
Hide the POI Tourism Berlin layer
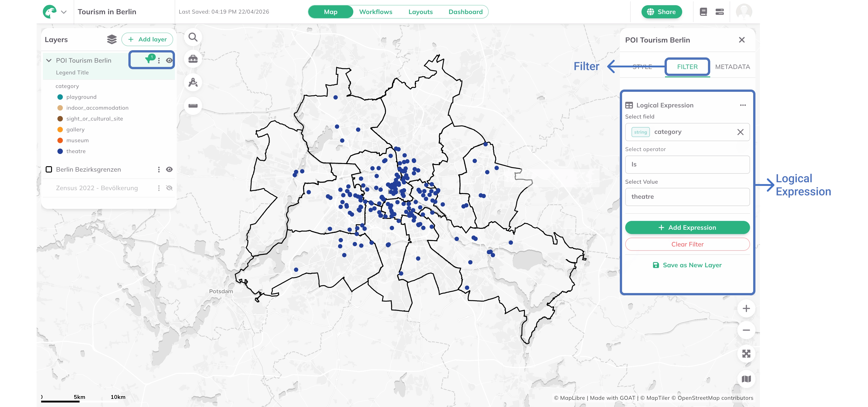pos(169,61)
